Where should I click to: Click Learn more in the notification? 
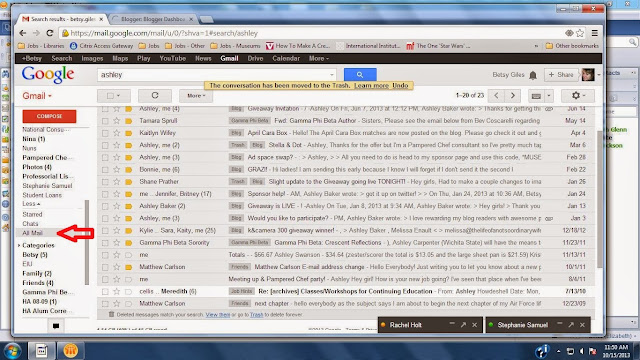pyautogui.click(x=371, y=85)
